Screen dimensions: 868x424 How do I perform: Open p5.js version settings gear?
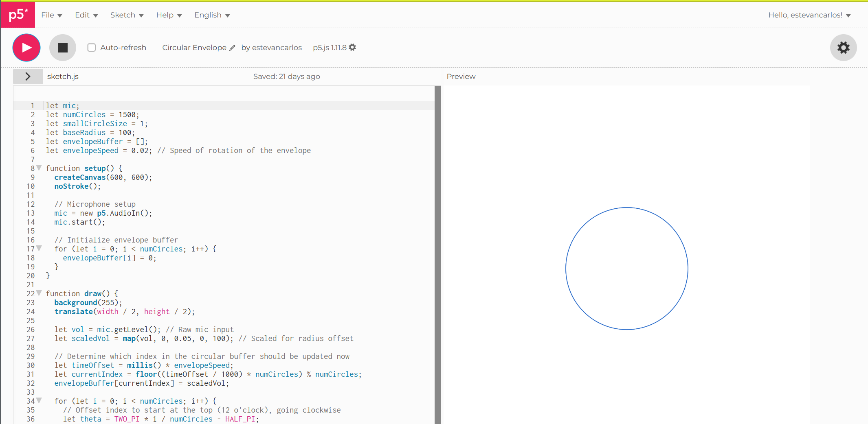(353, 48)
